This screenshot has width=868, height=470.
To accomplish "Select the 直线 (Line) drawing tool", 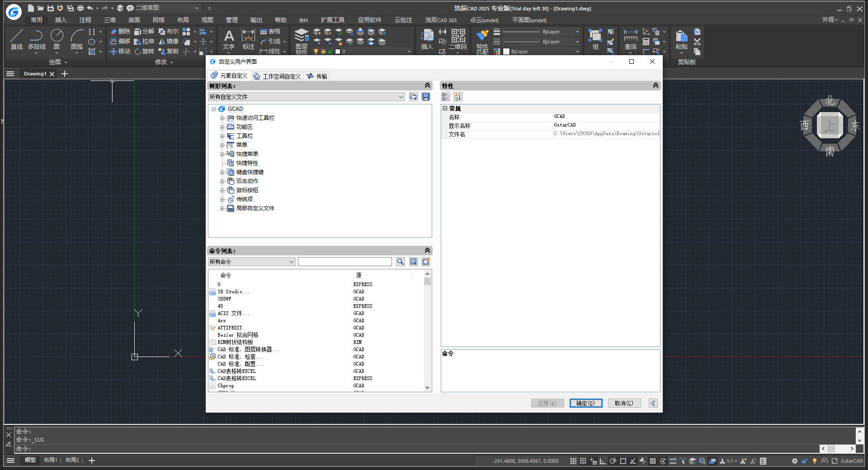I will tap(17, 39).
